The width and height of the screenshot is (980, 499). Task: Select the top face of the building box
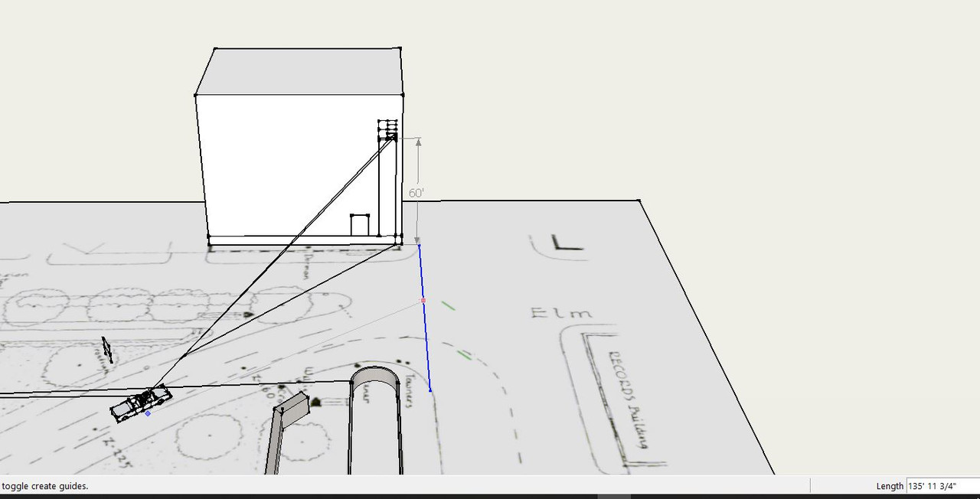[x=300, y=71]
